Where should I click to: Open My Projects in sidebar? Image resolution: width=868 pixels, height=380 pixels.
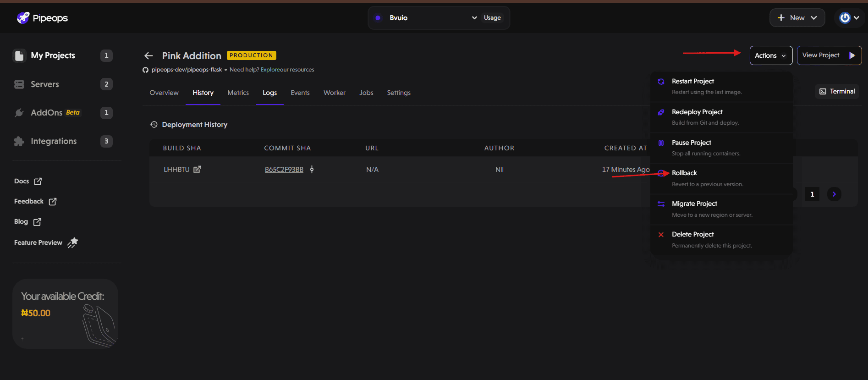tap(63, 55)
